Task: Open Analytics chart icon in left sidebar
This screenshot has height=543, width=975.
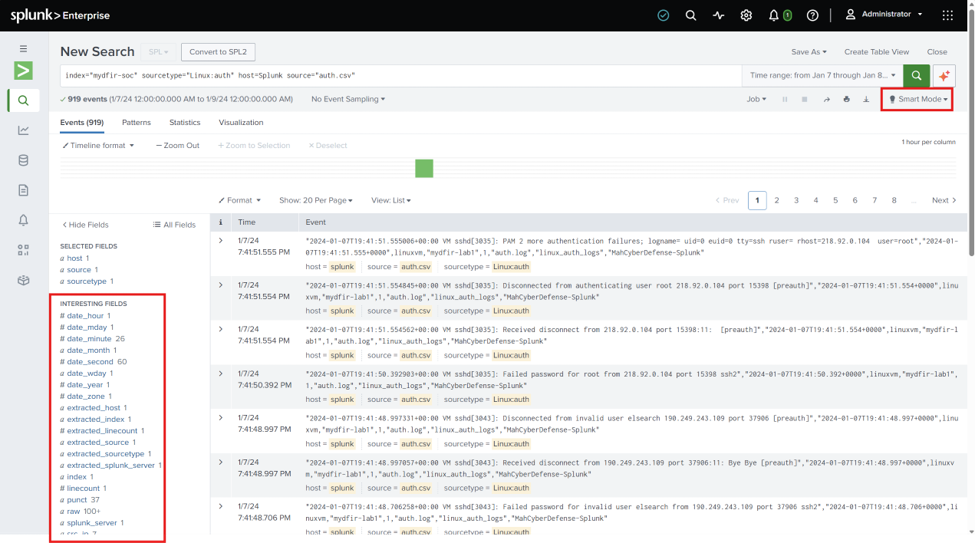Action: [x=23, y=130]
